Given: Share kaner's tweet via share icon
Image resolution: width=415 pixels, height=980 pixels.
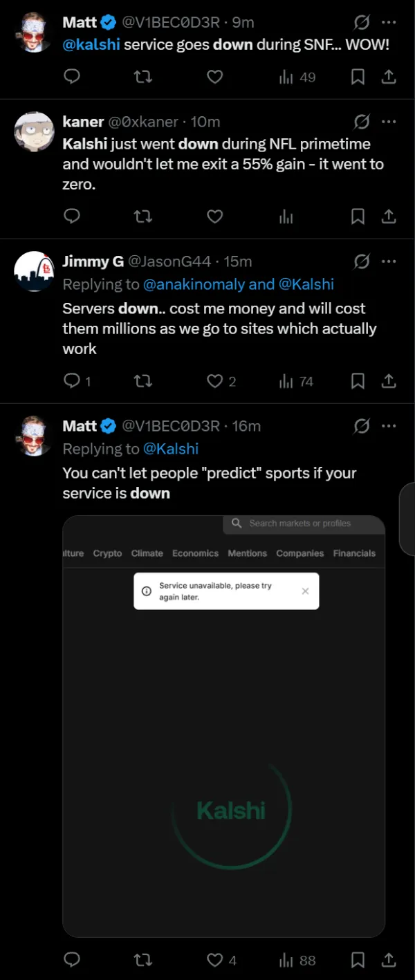Looking at the screenshot, I should pyautogui.click(x=389, y=216).
